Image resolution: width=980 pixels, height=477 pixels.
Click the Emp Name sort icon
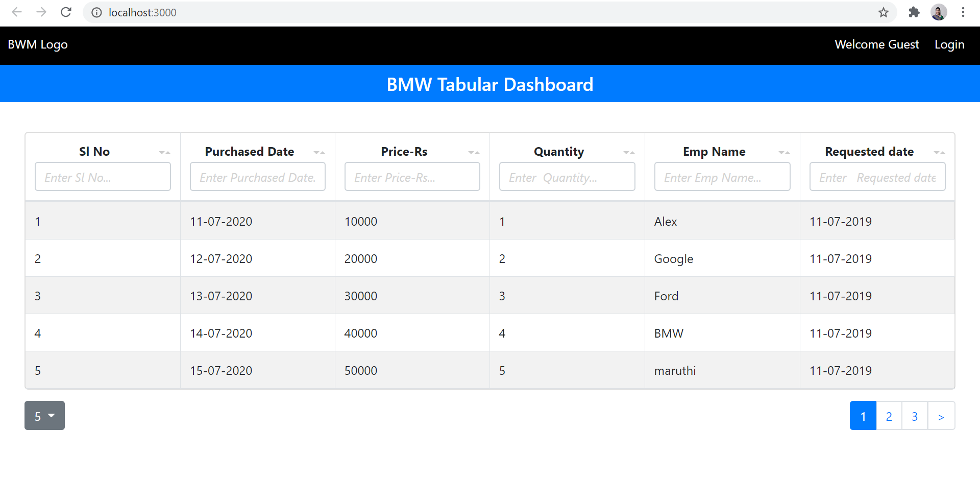785,152
